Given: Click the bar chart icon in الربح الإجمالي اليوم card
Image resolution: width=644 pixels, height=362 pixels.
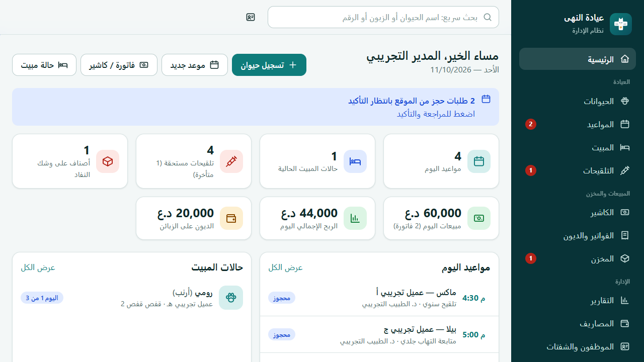Looking at the screenshot, I should [355, 218].
